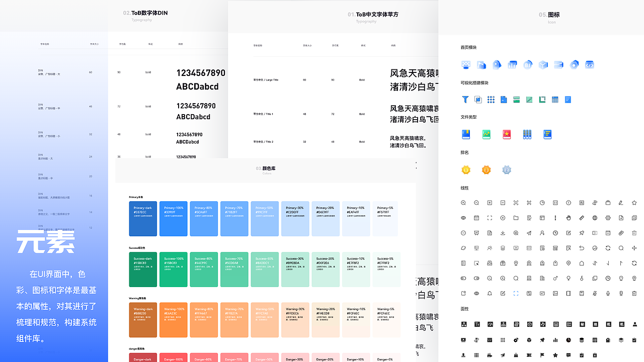Select the gear settings icon in 面性 section
The image size is (644, 362).
coord(516,340)
